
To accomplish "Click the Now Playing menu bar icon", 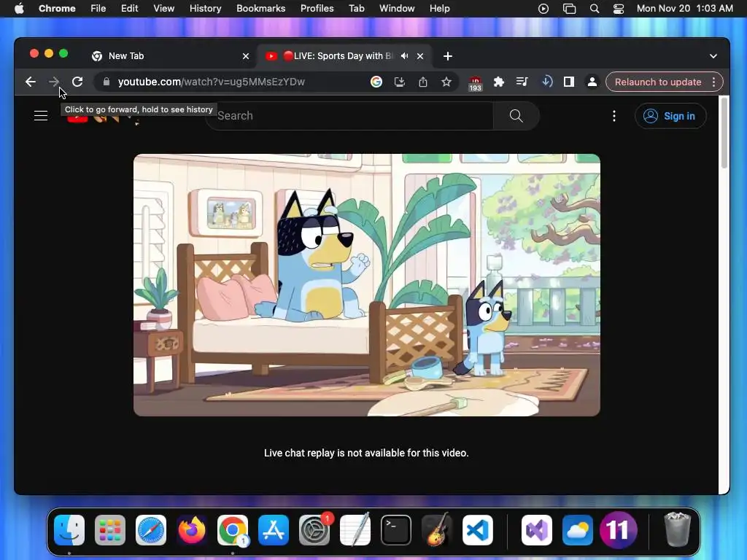I will point(543,9).
